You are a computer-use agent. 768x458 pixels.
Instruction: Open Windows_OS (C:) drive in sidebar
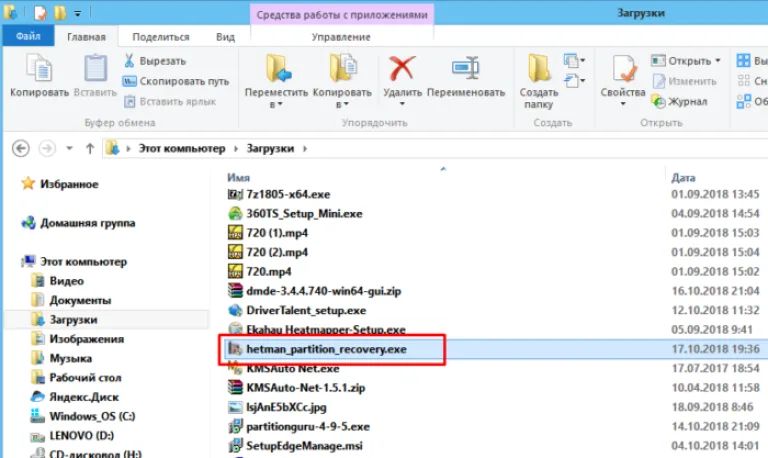(83, 416)
